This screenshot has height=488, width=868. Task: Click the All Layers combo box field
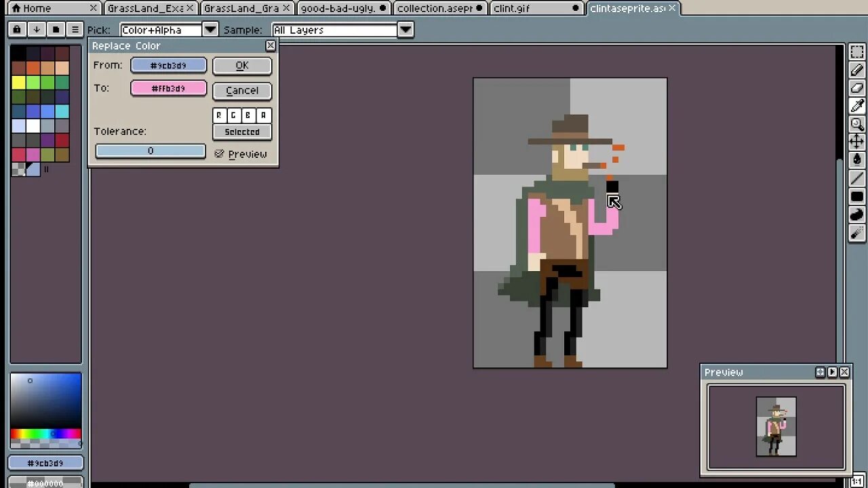pyautogui.click(x=335, y=30)
